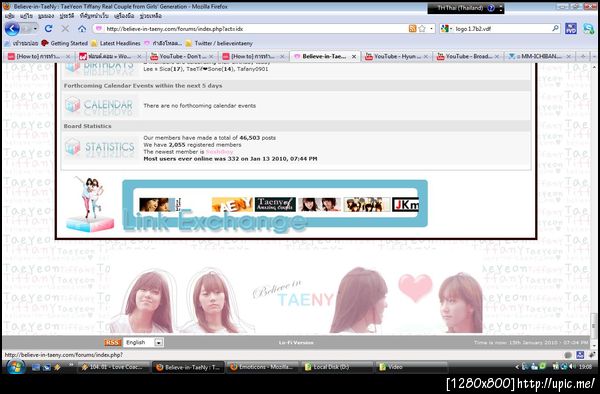Open the Windows Start orb
The image size is (600, 394).
16,367
